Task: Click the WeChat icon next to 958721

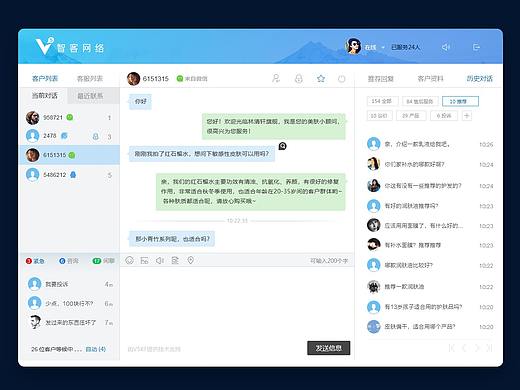Action: tap(69, 117)
